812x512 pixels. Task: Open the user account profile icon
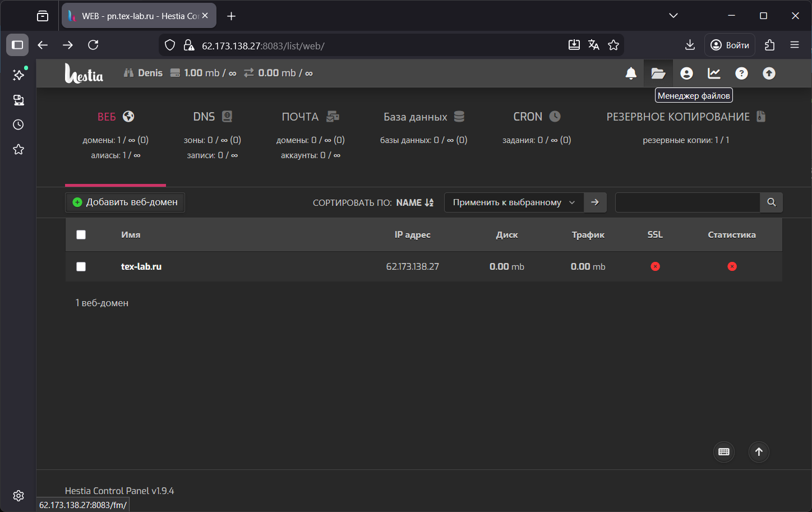pyautogui.click(x=686, y=73)
